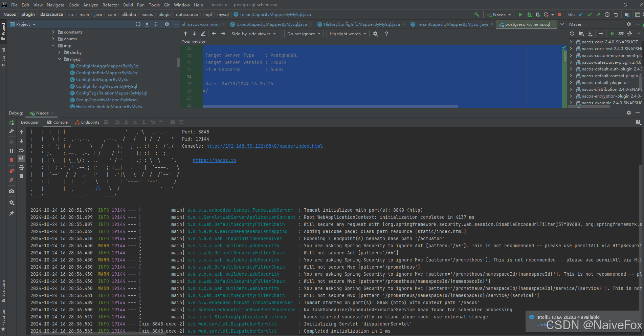
Task: Take a thread dump with camera icon
Action: tap(11, 191)
